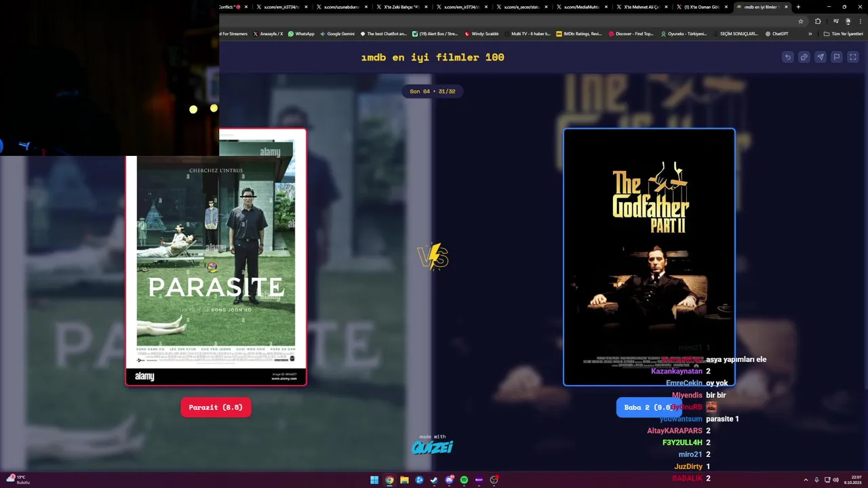Pick The Godfather Part II poster
Image resolution: width=868 pixels, height=488 pixels.
click(x=649, y=258)
